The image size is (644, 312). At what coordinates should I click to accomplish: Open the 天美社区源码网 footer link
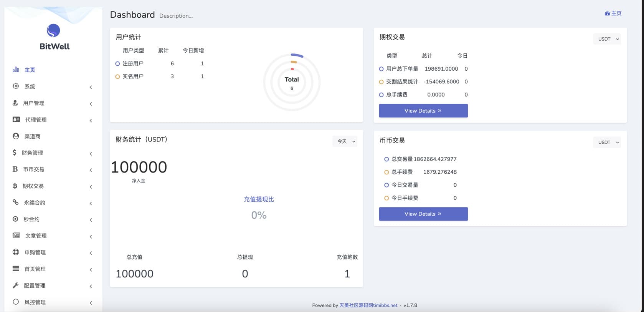pos(368,305)
